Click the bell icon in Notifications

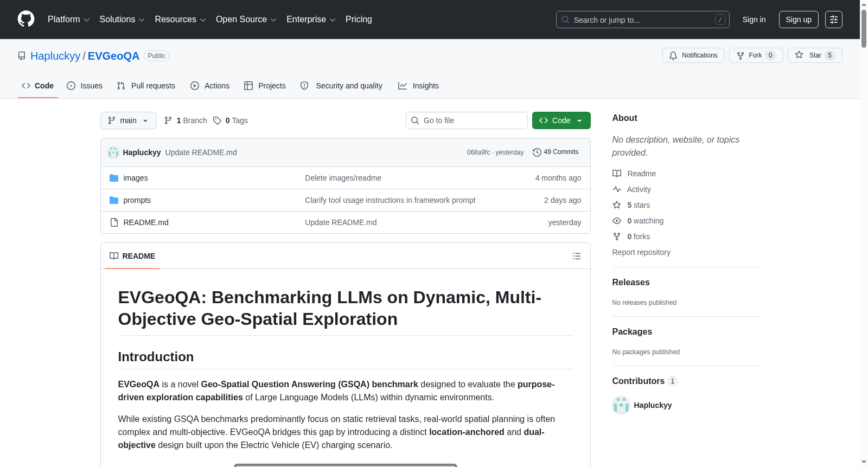[673, 55]
